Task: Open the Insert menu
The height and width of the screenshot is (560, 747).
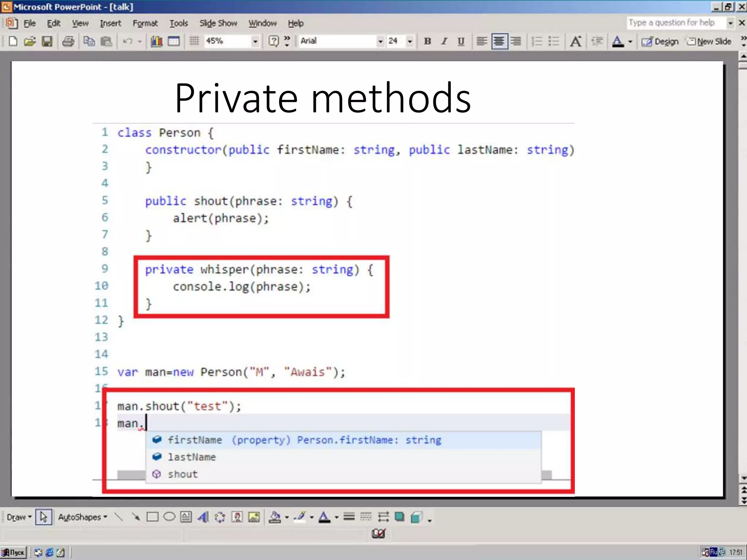Action: [x=111, y=23]
